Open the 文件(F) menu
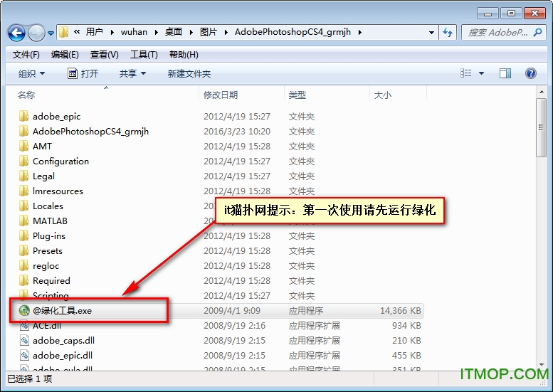Viewport: 553px width, 392px height. click(x=26, y=55)
